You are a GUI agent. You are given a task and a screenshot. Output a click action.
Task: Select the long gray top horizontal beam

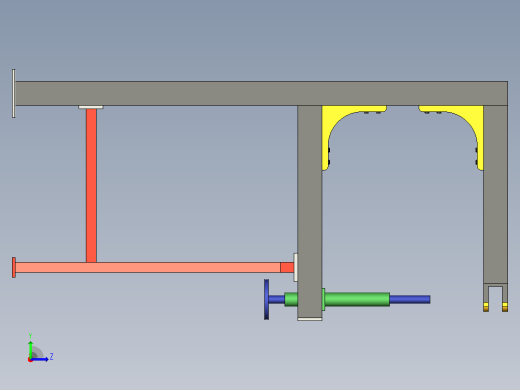261,93
